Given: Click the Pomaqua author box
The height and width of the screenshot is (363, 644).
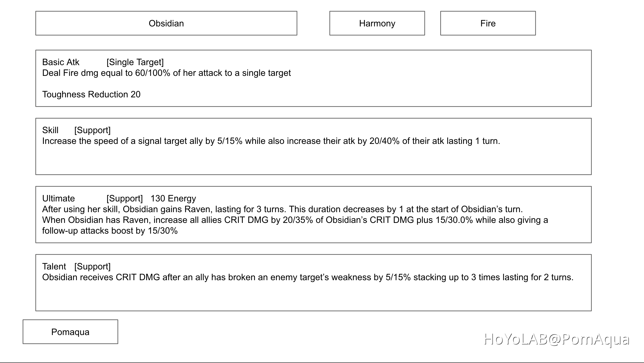Looking at the screenshot, I should pos(70,332).
